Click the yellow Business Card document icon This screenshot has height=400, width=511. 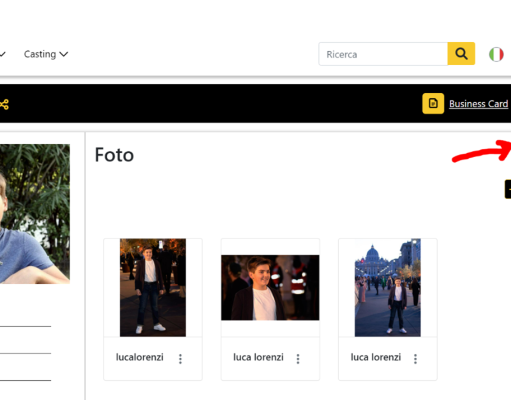point(433,104)
